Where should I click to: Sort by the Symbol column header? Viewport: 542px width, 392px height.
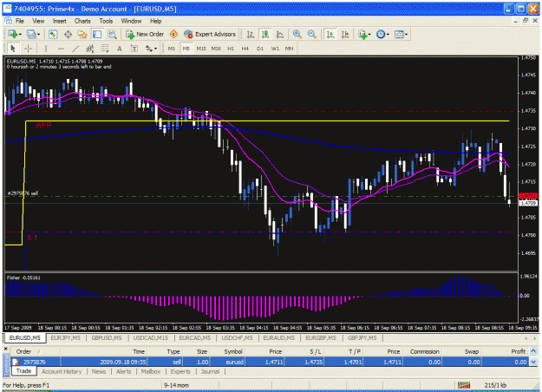point(233,351)
